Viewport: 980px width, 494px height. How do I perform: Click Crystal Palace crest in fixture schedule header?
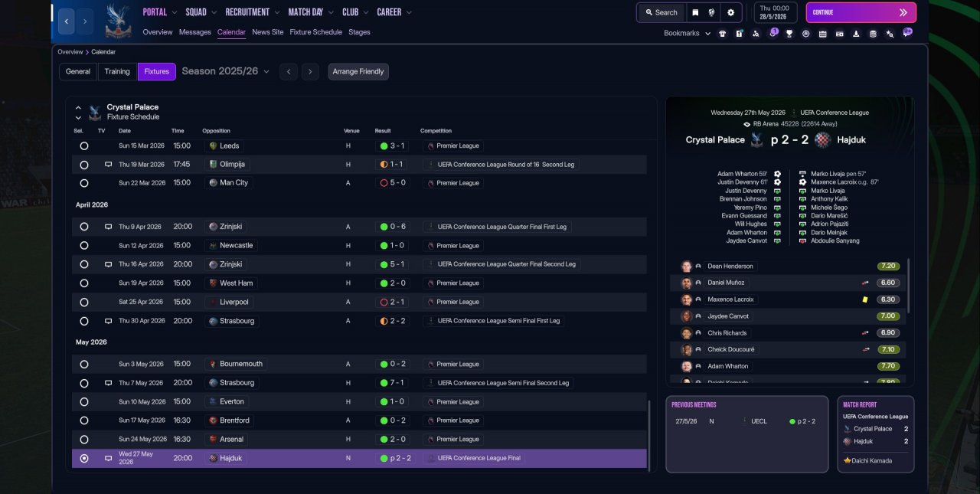95,112
